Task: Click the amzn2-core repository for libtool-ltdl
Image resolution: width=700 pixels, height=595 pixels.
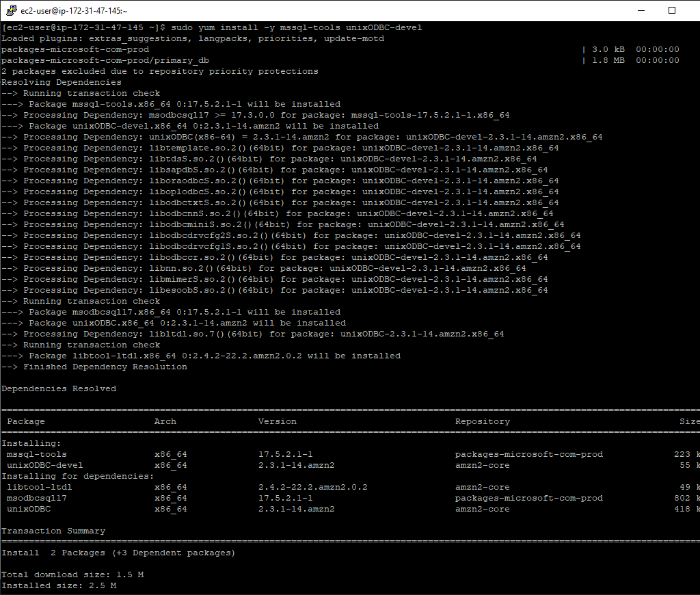Action: coord(482,488)
